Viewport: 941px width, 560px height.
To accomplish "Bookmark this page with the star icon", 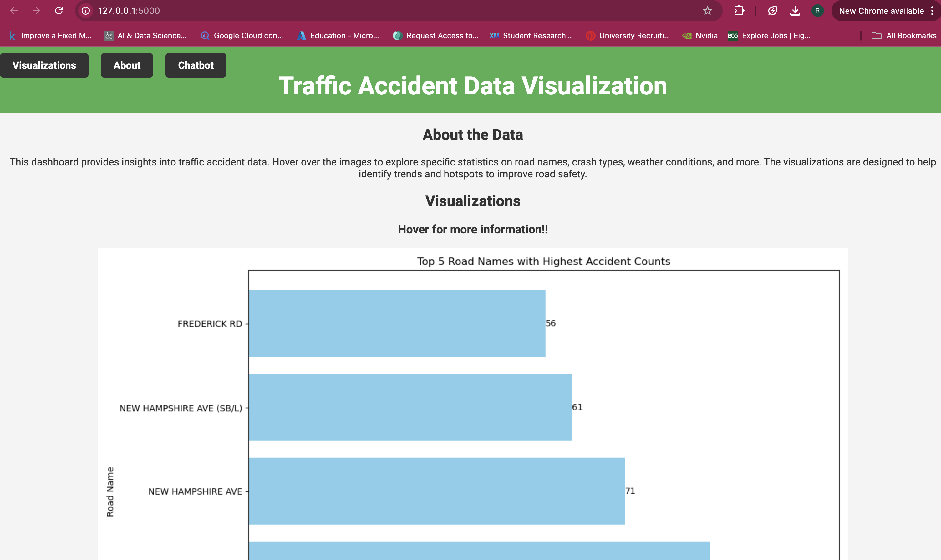I will [707, 11].
